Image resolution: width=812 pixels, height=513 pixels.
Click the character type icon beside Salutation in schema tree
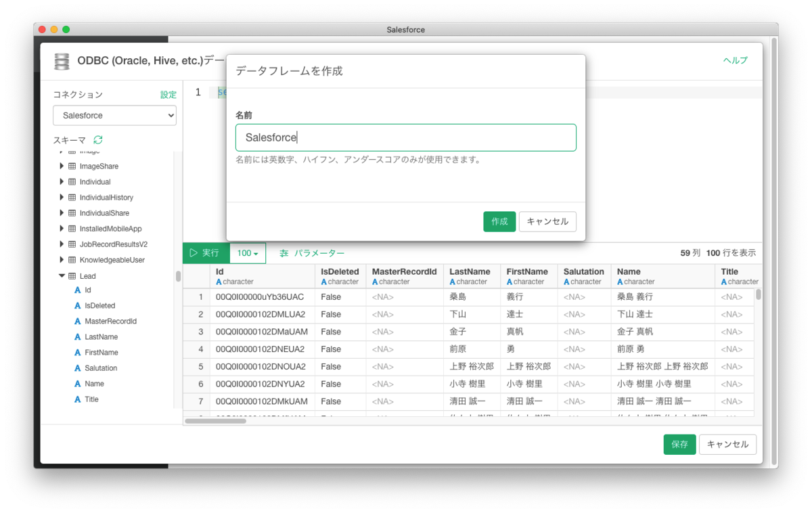click(78, 368)
